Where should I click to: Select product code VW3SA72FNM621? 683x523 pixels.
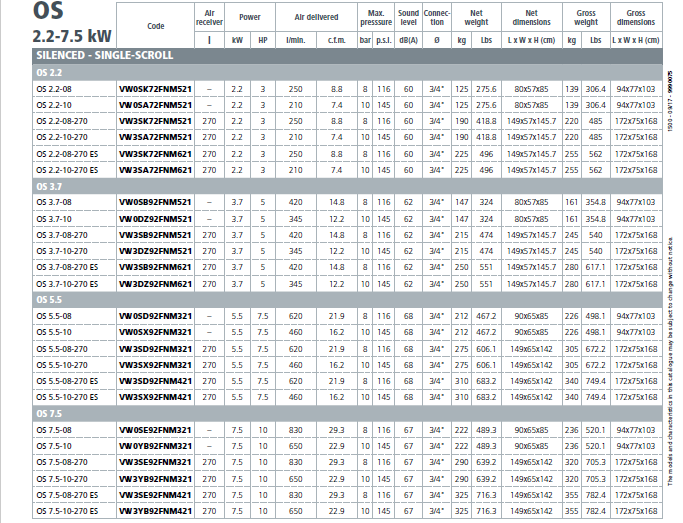[155, 171]
